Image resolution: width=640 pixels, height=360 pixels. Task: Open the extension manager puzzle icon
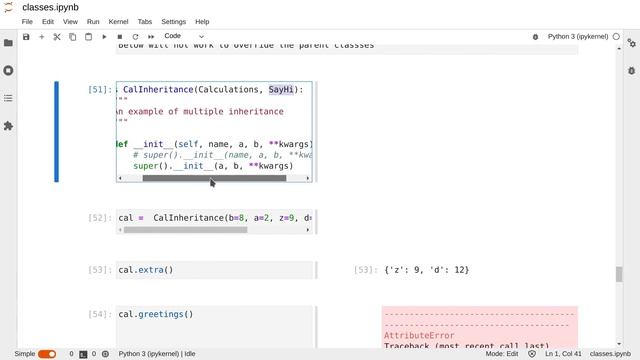[x=8, y=126]
